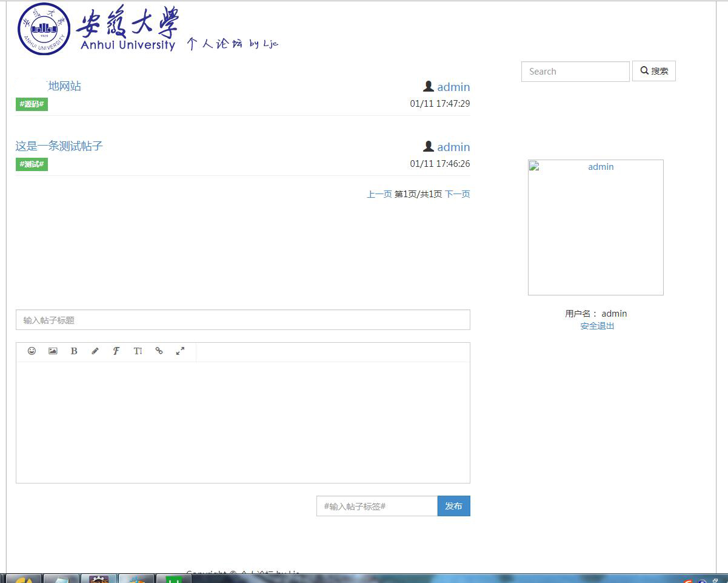The width and height of the screenshot is (728, 583).
Task: Go to next page via 下一页
Action: pyautogui.click(x=457, y=194)
